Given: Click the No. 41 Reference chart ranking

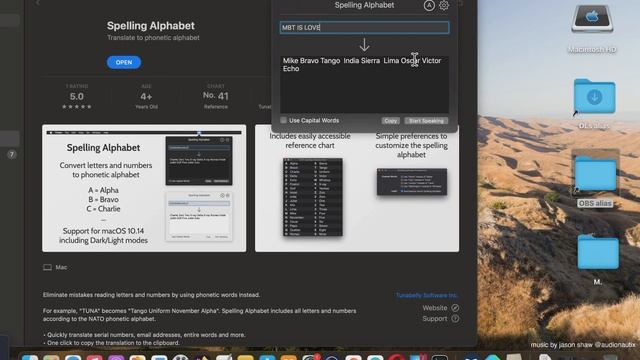Looking at the screenshot, I should 216,97.
